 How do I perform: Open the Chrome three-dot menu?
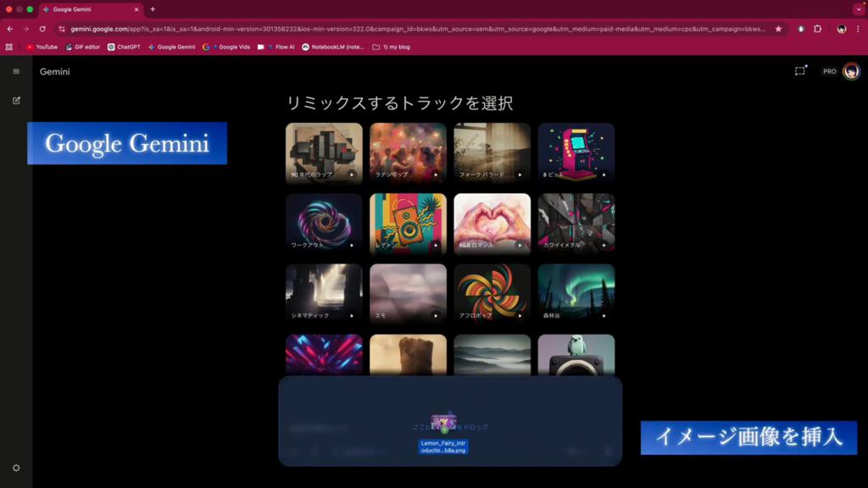point(858,29)
